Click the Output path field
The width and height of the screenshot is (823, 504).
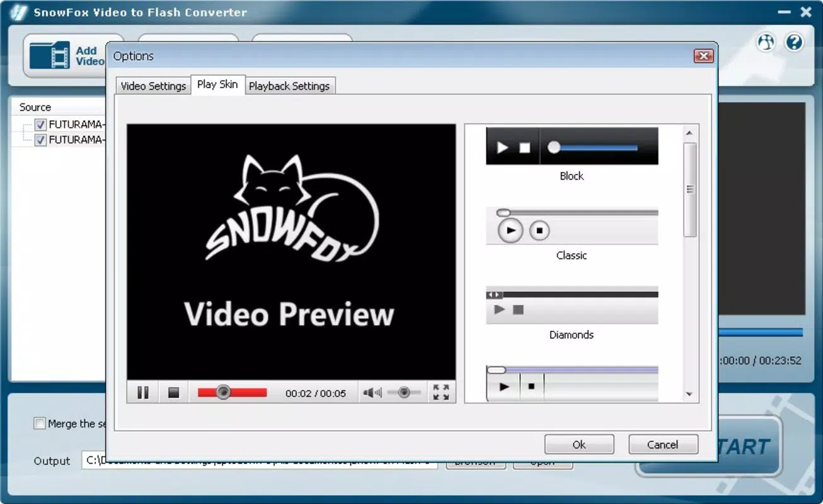260,461
